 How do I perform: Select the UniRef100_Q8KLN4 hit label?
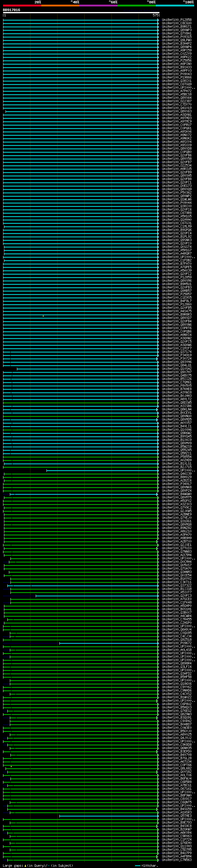coord(177,410)
